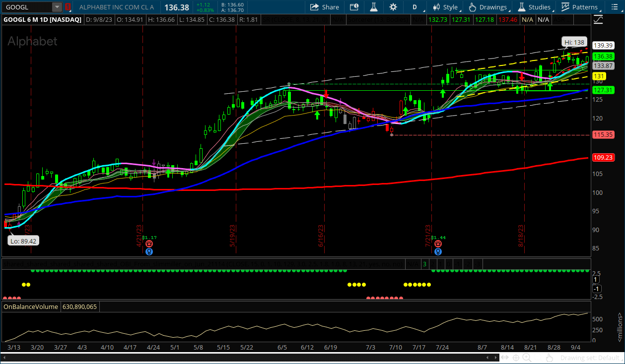Click the earnings phone icon near 4/21/23
The width and height of the screenshot is (625, 364).
[x=149, y=244]
